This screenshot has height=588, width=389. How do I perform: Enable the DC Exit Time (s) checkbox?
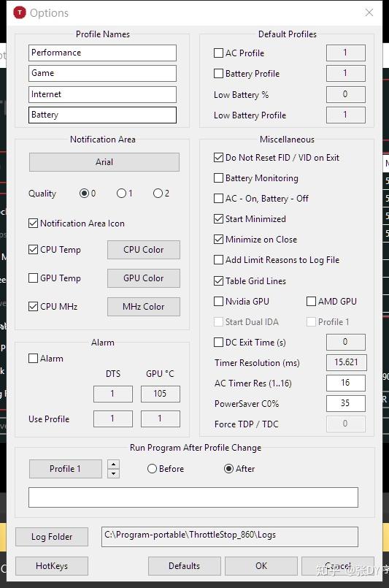click(x=218, y=342)
